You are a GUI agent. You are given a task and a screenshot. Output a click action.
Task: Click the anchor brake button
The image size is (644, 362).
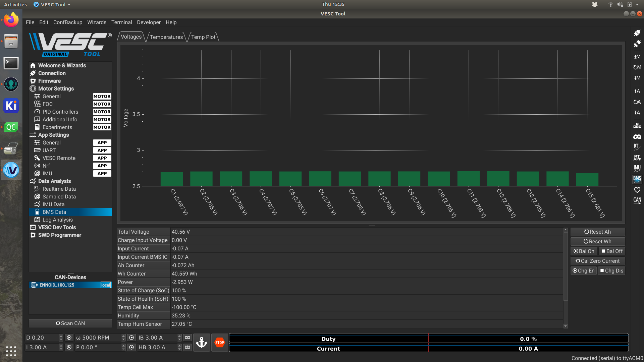coord(202,343)
